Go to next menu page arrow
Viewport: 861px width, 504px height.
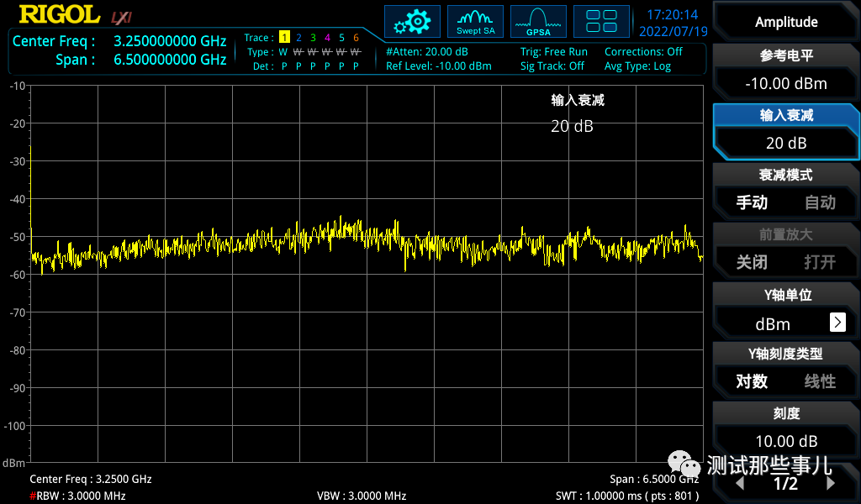point(831,483)
